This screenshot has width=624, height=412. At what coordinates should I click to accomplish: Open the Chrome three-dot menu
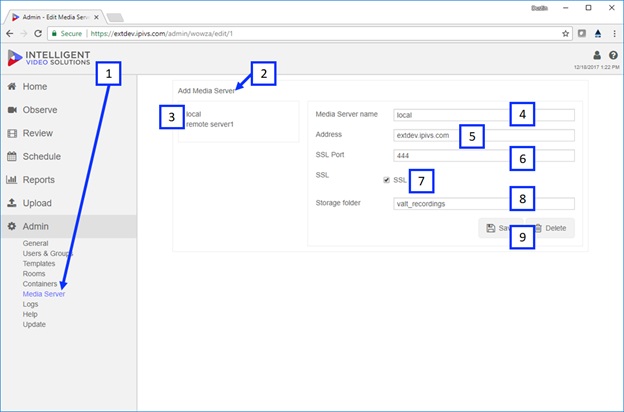tap(614, 34)
